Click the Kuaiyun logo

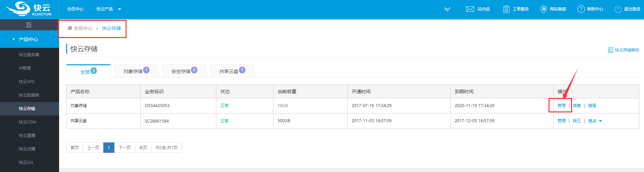click(29, 9)
